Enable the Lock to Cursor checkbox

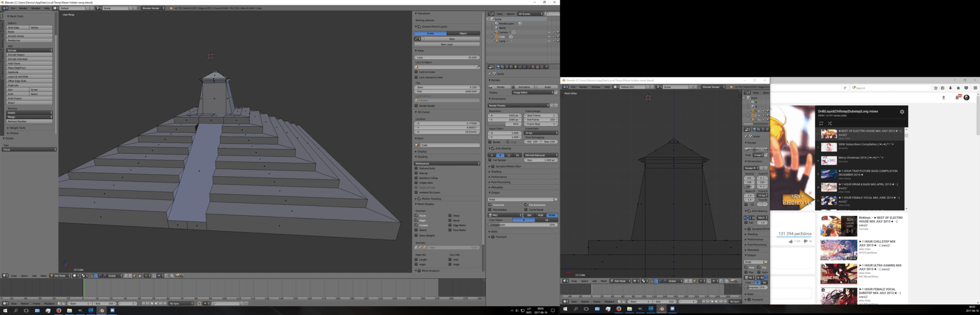(x=416, y=72)
